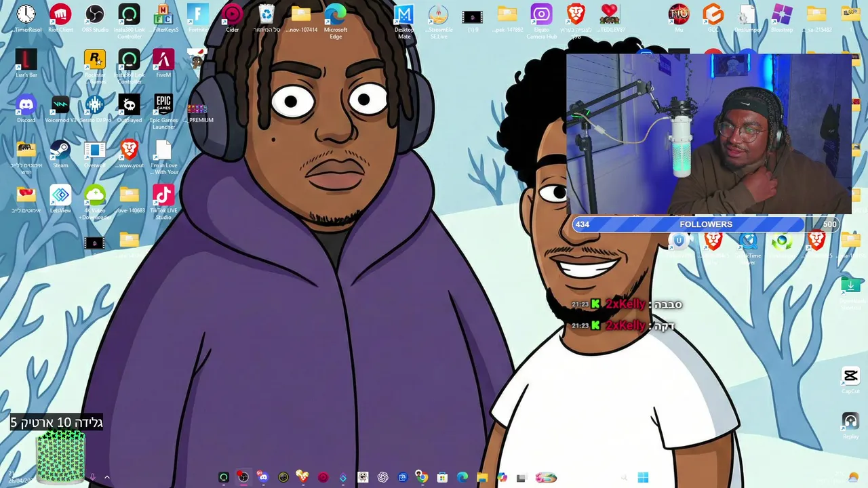Viewport: 868px width, 488px height.
Task: Open Google Chrome from the taskbar
Action: [422, 477]
